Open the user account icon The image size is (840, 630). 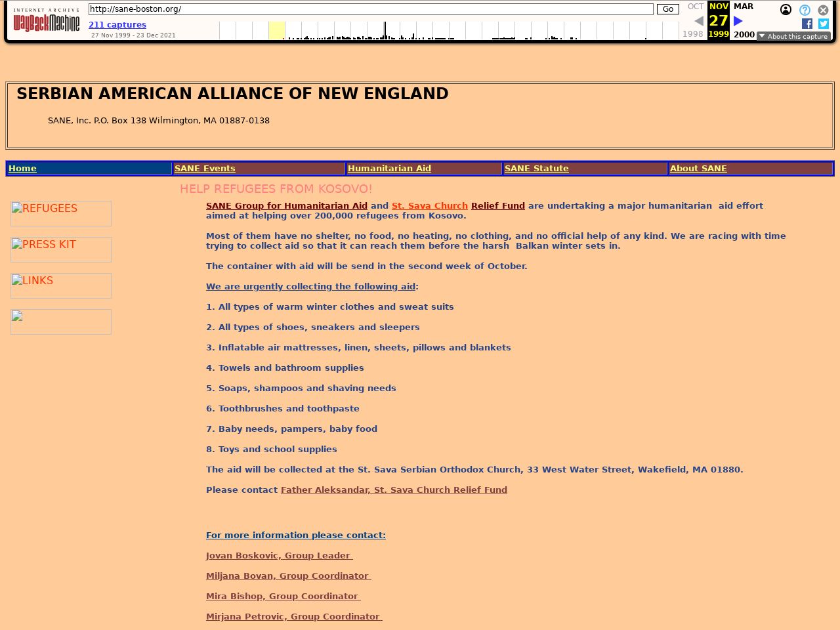click(x=786, y=10)
